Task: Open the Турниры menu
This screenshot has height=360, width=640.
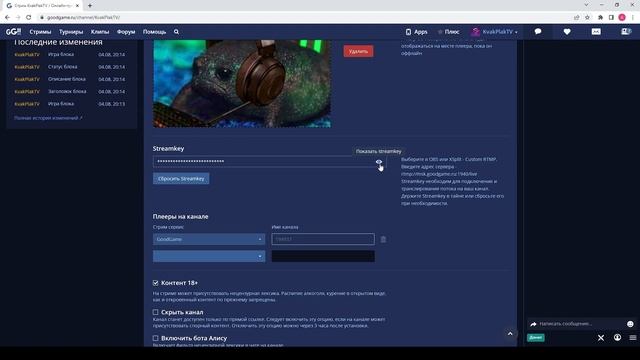Action: click(x=71, y=32)
